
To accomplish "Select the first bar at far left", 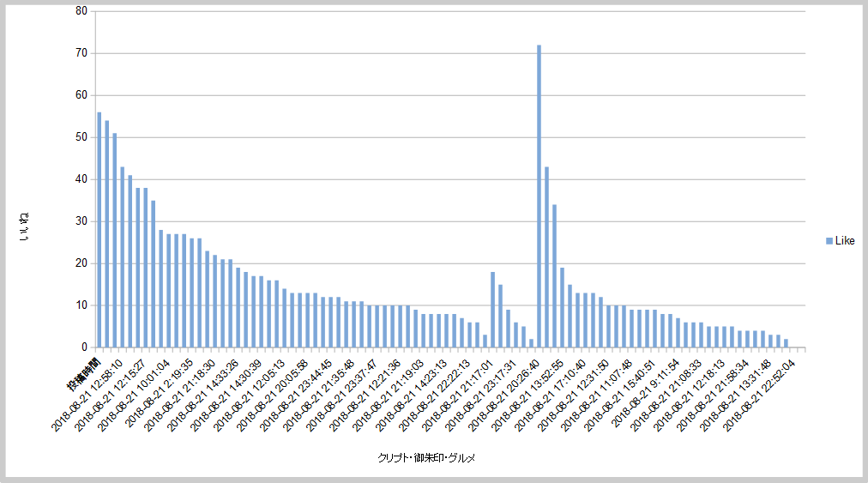I will coord(99,230).
